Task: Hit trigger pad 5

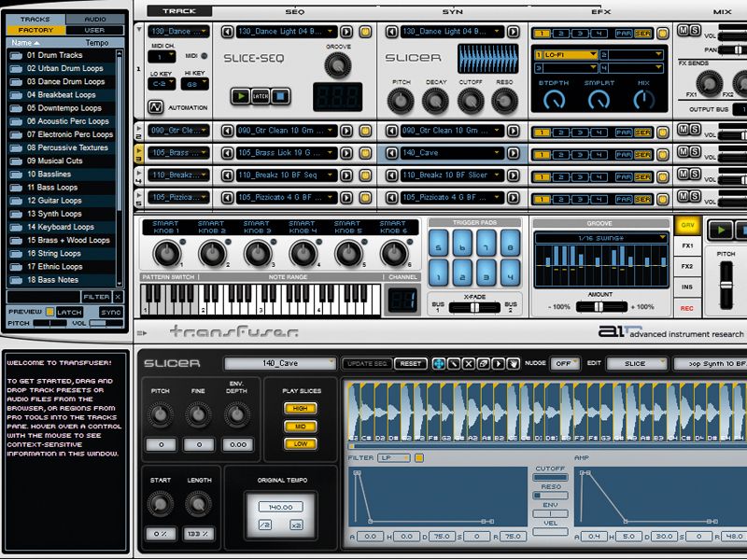Action: click(x=438, y=244)
